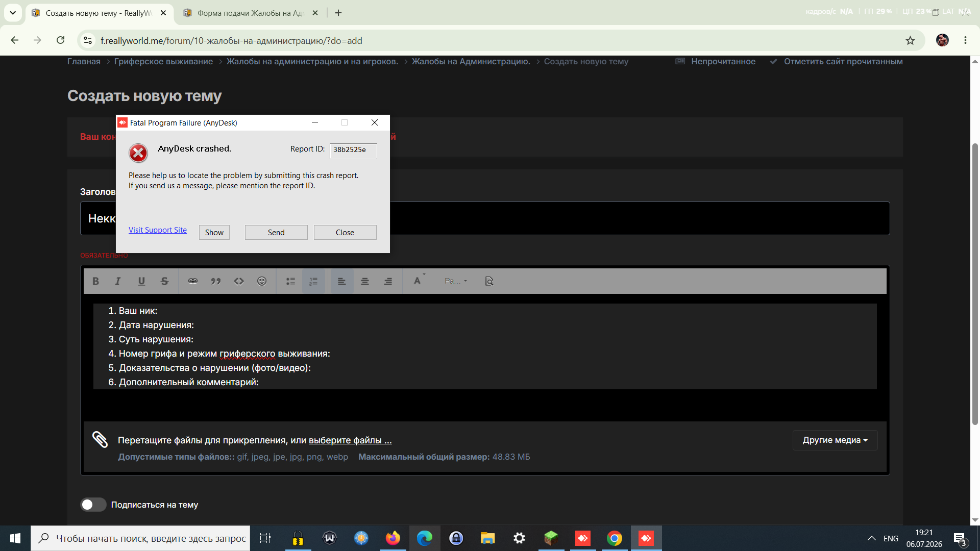
Task: Click the Windows taskbar search box
Action: click(140, 538)
